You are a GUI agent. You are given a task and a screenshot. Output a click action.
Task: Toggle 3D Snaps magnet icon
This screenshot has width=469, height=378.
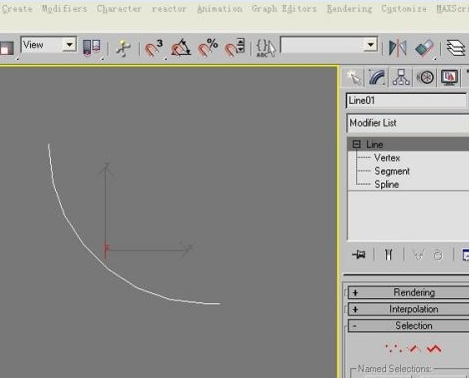154,48
